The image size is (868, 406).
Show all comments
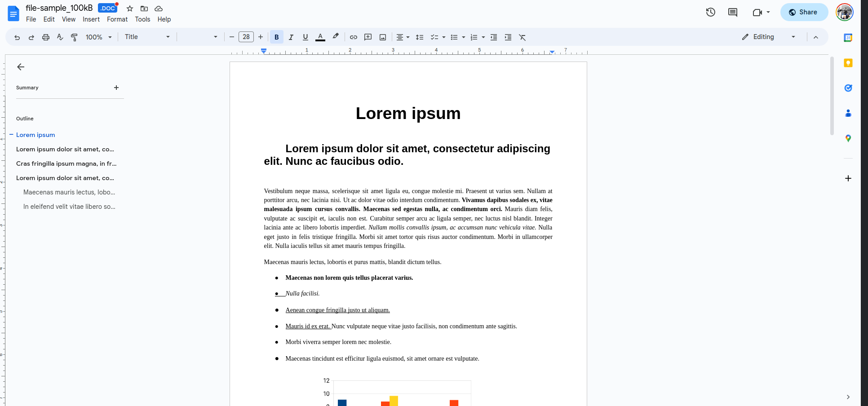[x=733, y=12]
